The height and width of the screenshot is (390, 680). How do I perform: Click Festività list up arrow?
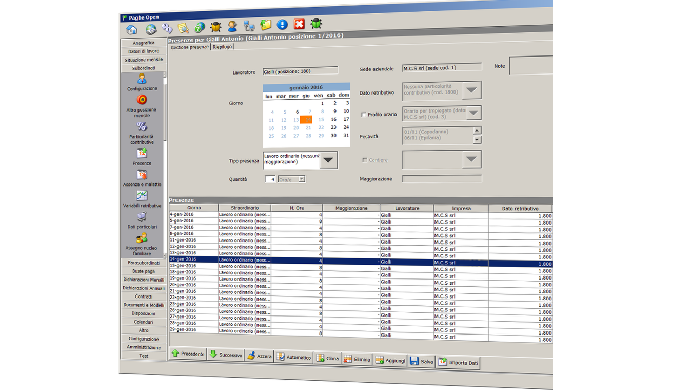pos(477,131)
